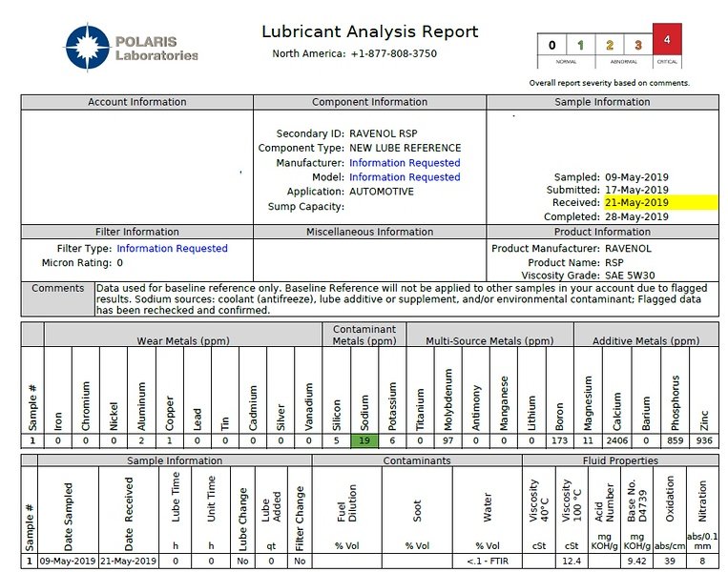Click the Miscellaneous Information header
This screenshot has height=572, width=728.
pos(369,232)
